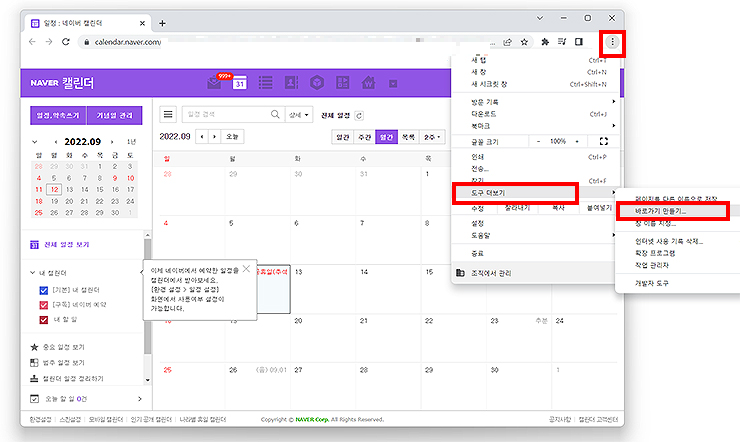This screenshot has width=740, height=442.
Task: Open the Chrome side panel icon
Action: click(x=579, y=42)
